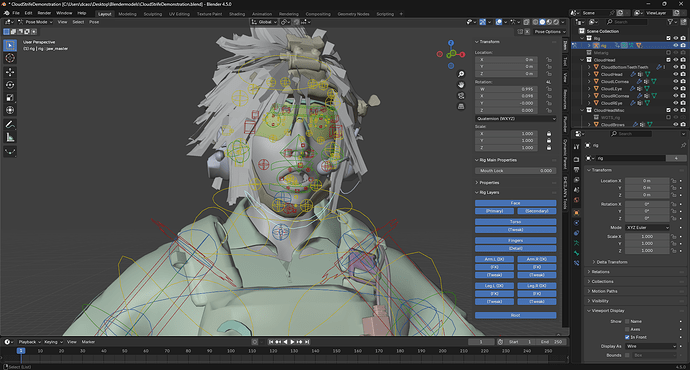Image resolution: width=690 pixels, height=370 pixels.
Task: Toggle eye icon for rig armature row
Action: (x=675, y=45)
